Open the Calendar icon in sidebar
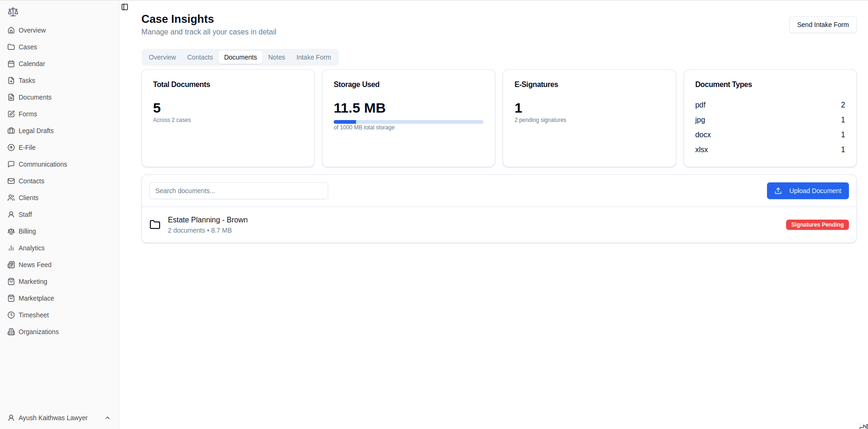This screenshot has height=429, width=868. pos(11,64)
